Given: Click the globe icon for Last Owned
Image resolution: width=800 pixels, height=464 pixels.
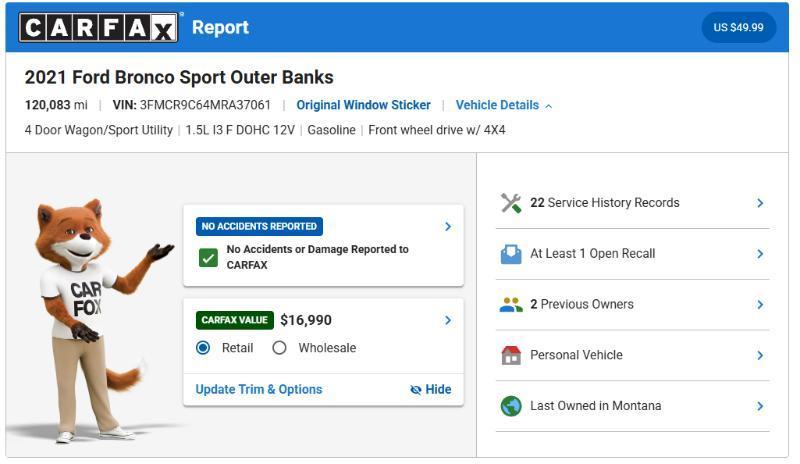Looking at the screenshot, I should (511, 406).
